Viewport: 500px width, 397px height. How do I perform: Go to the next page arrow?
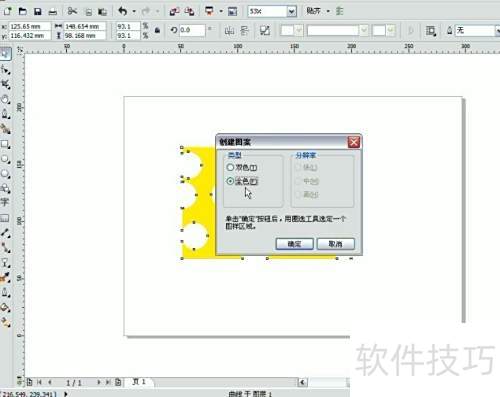(99, 382)
